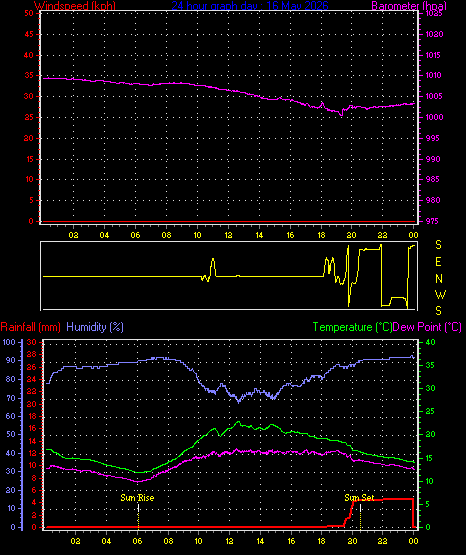This screenshot has width=466, height=555.
Task: Click the 35 temperature axis label
Action: (430, 365)
